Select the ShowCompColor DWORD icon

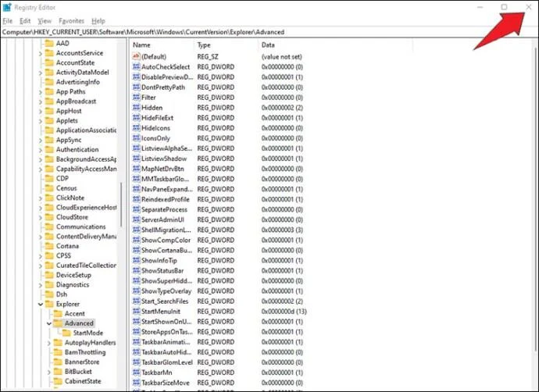[137, 240]
